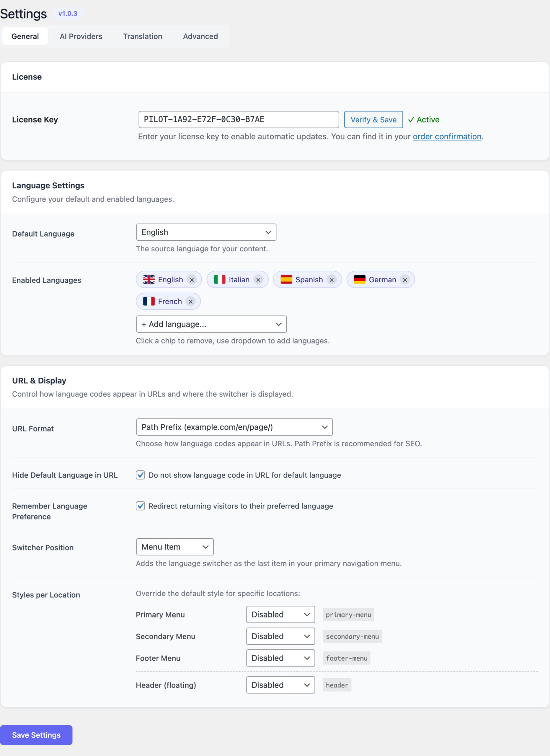Screen dimensions: 550x756
Task: Expand the Add language dropdown
Action: (211, 324)
